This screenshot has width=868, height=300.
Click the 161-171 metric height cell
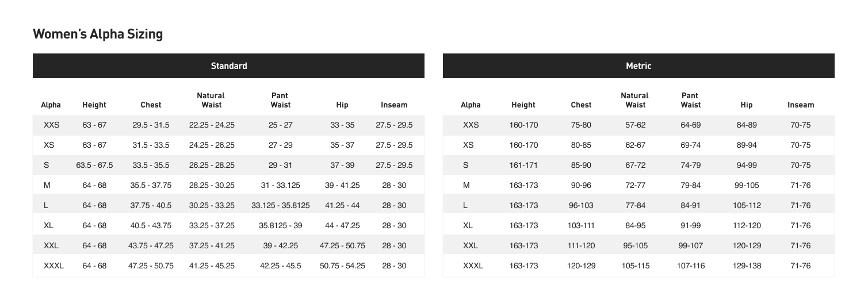(523, 165)
